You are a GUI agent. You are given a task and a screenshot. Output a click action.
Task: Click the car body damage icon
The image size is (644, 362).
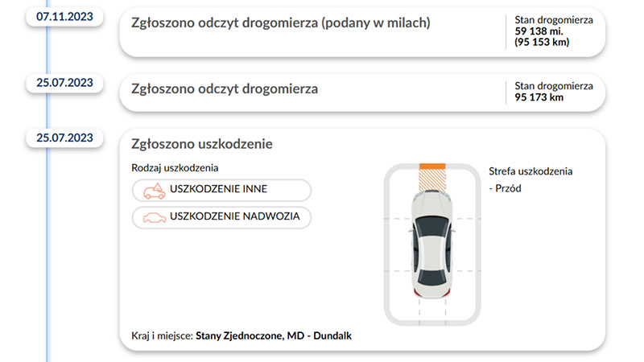point(153,217)
